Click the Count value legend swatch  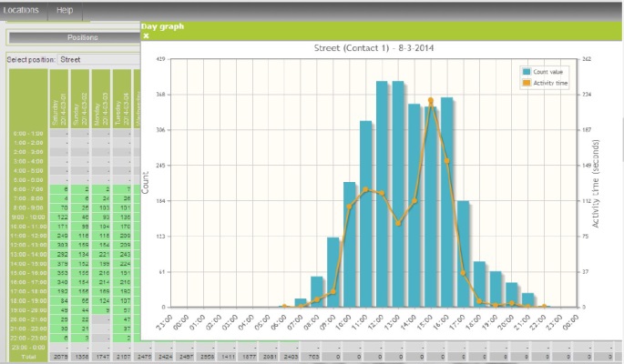tap(527, 72)
